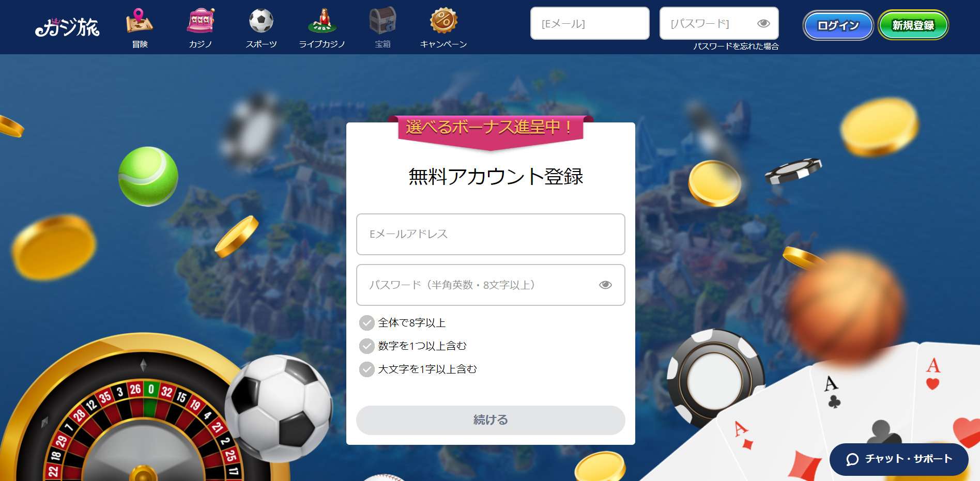Image resolution: width=980 pixels, height=481 pixels.
Task: Open the 冒険 map icon
Action: pos(140,21)
